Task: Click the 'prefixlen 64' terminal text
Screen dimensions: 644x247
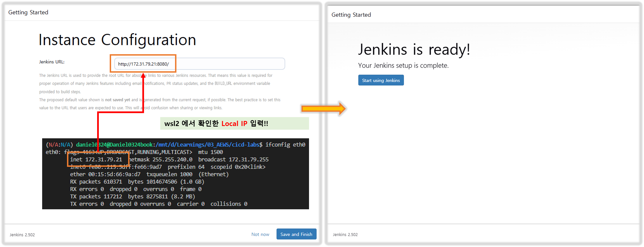Action: (186, 167)
